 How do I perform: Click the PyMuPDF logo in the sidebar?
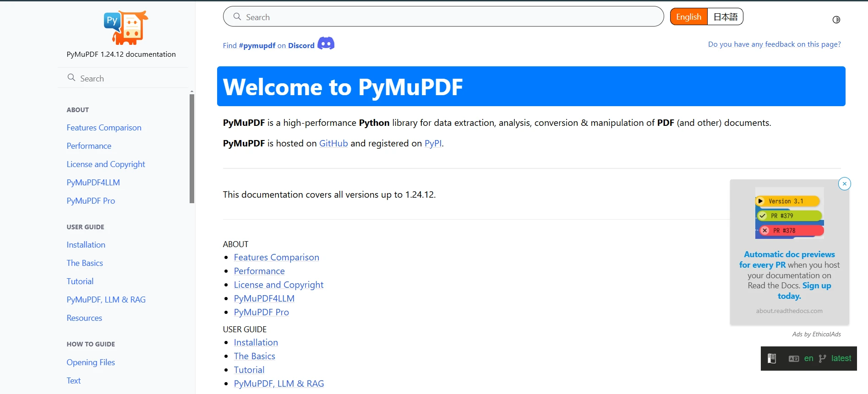126,27
